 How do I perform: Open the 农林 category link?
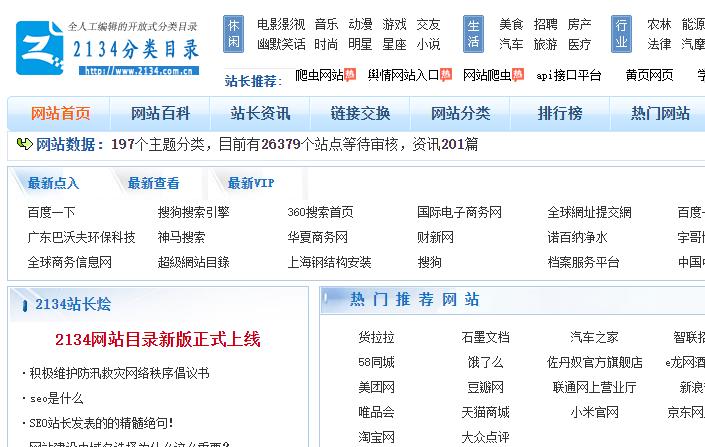[659, 24]
